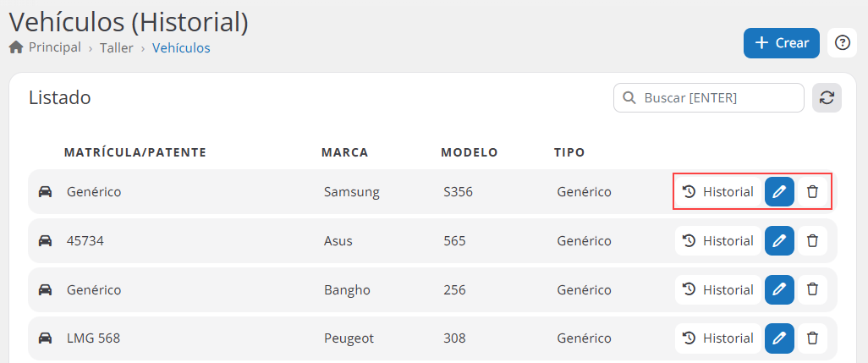Viewport: 868px width, 363px height.
Task: Delete the Bangho 256 vehicle
Action: (812, 289)
